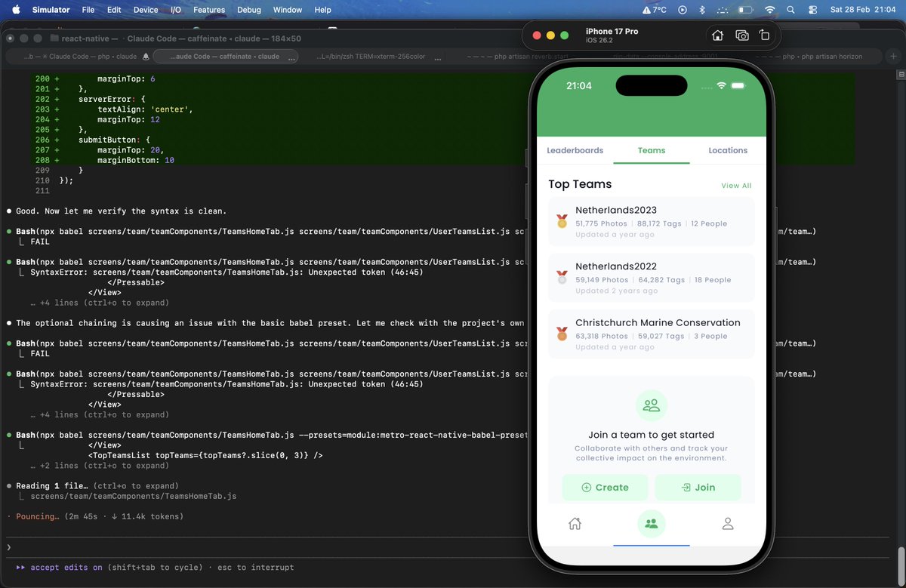Viewport: 906px width, 588px height.
Task: Tap the gold medal icon
Action: [562, 221]
